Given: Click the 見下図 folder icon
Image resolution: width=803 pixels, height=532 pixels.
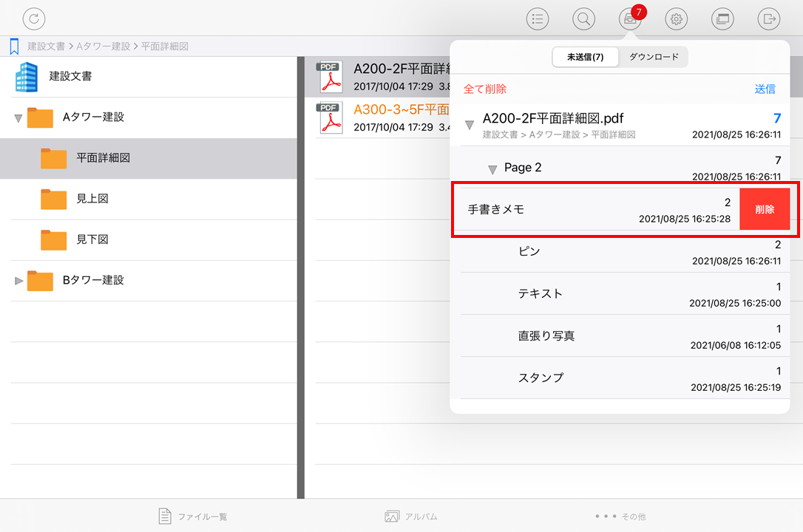Looking at the screenshot, I should point(54,240).
